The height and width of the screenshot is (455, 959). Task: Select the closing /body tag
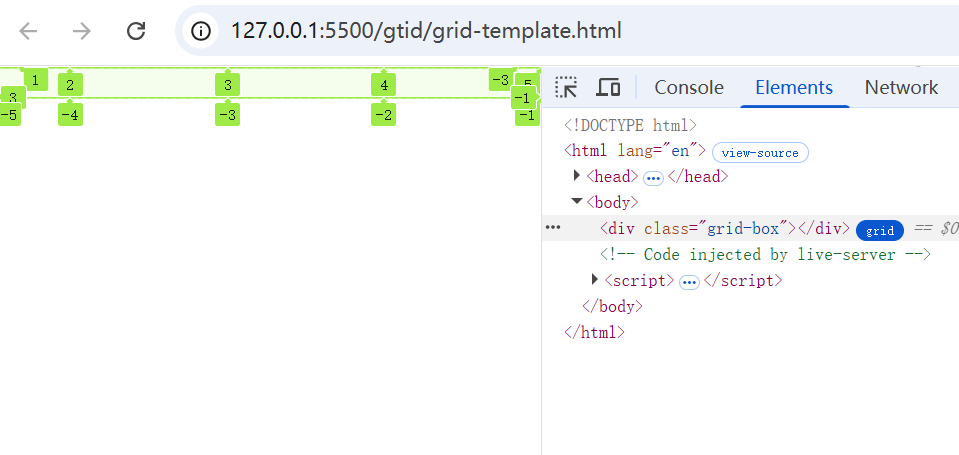pos(612,306)
